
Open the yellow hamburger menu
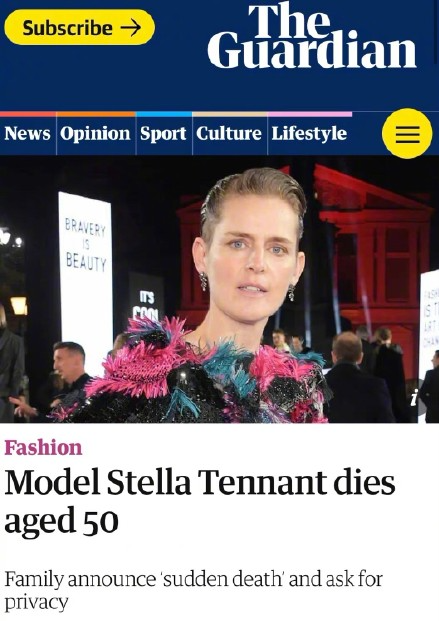coord(407,133)
